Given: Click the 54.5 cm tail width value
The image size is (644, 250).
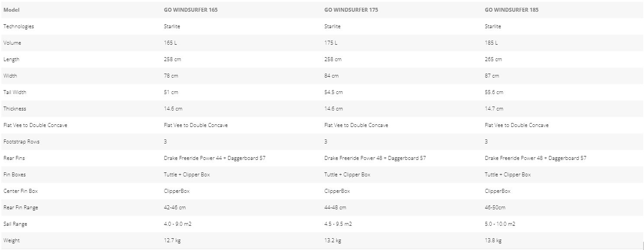Looking at the screenshot, I should [333, 92].
